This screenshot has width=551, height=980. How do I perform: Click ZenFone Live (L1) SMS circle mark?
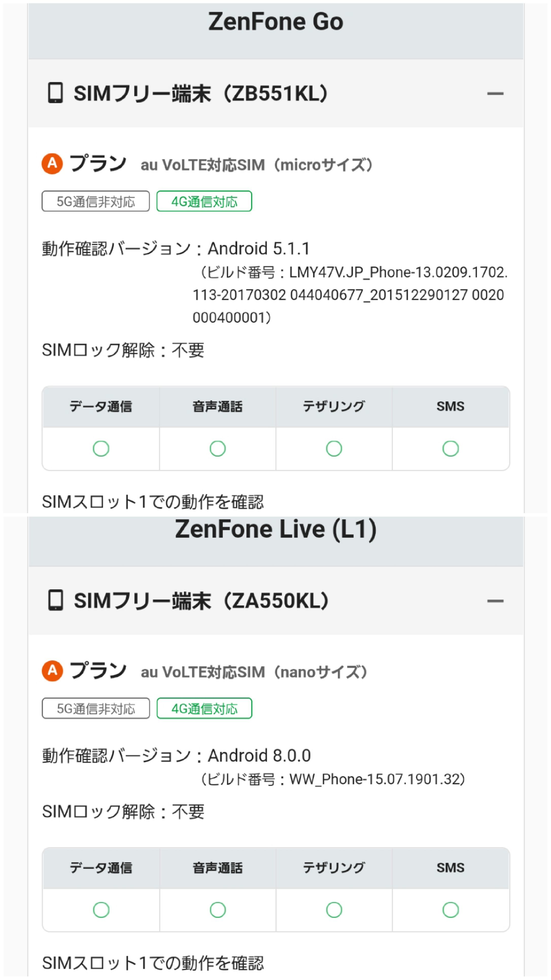point(450,910)
